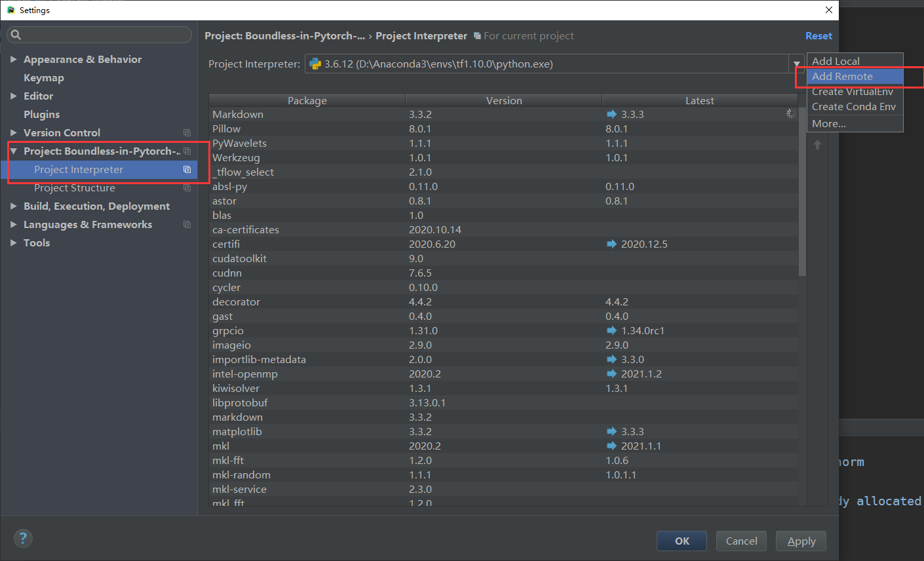Choose More... from the interpreter menu
The width and height of the screenshot is (924, 561).
coord(828,123)
